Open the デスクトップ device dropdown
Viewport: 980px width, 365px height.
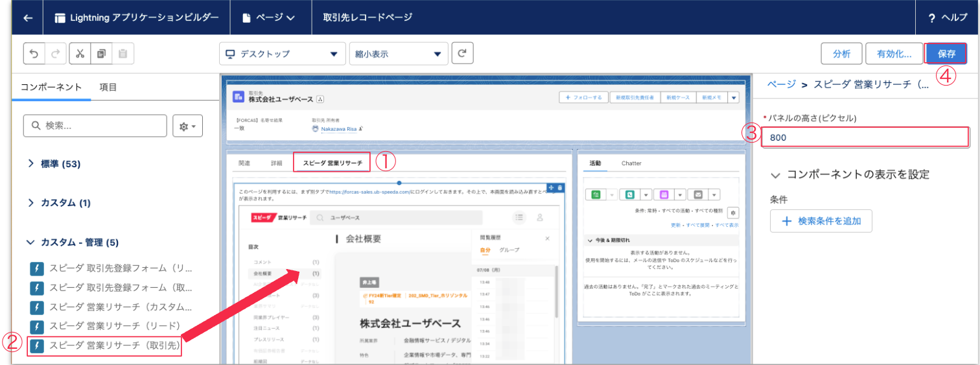(282, 54)
